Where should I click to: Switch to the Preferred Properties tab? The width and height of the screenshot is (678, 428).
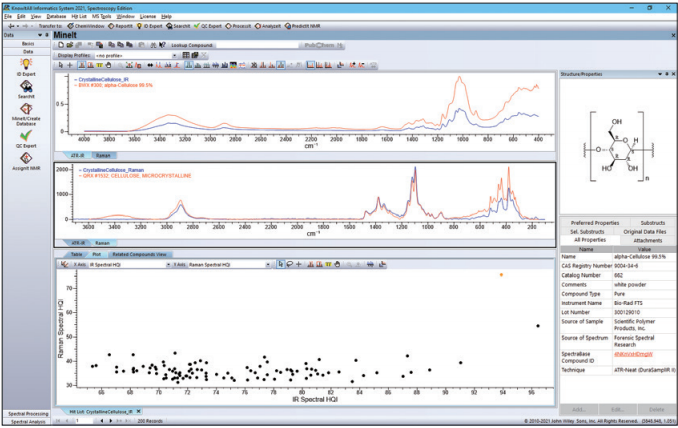pos(595,223)
